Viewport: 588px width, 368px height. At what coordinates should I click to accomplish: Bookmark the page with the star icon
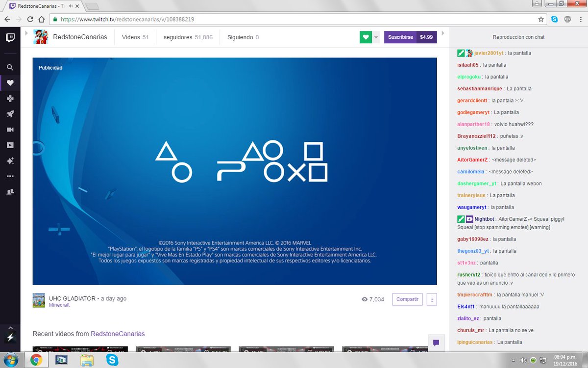point(541,19)
